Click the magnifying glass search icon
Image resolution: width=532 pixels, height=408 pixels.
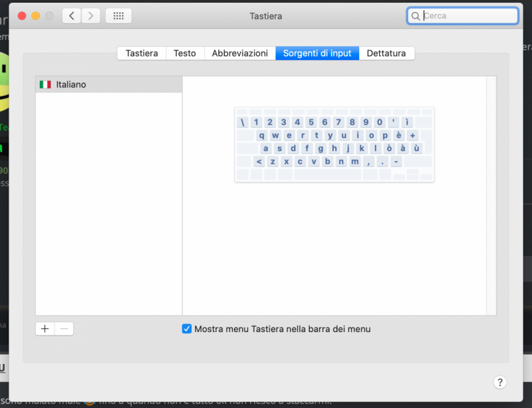[x=415, y=16]
